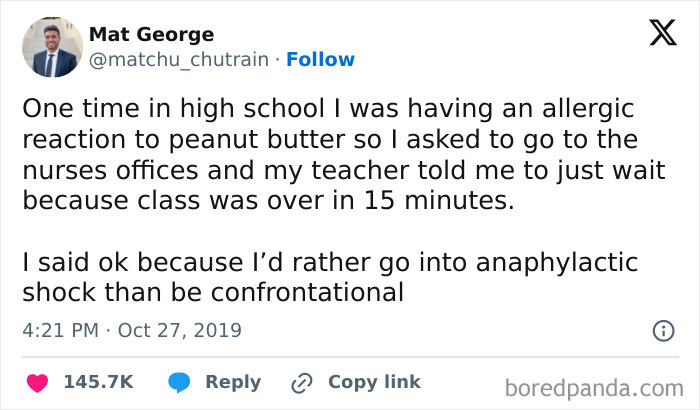Click the paragraph starting "I said ok"
700x410 pixels.
click(330, 278)
